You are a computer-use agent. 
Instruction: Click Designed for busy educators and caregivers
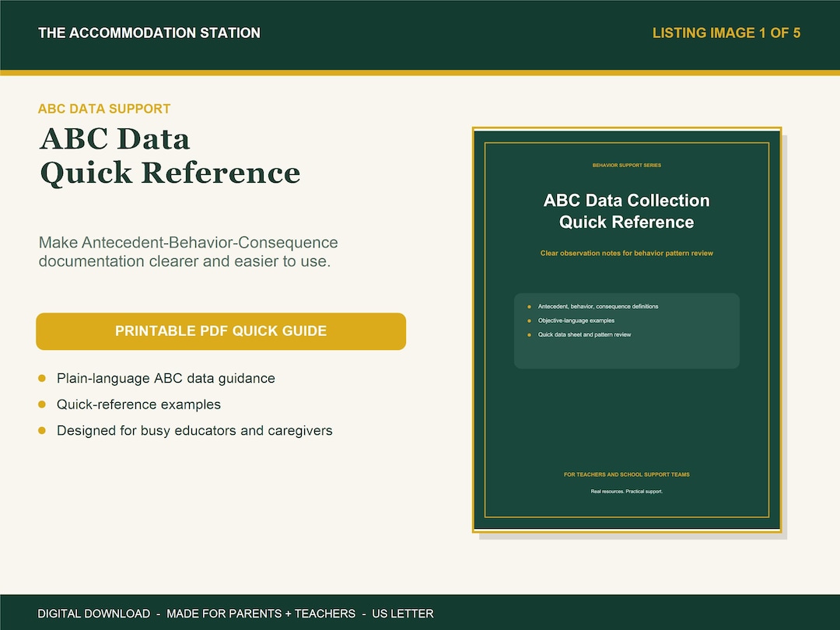(x=194, y=431)
